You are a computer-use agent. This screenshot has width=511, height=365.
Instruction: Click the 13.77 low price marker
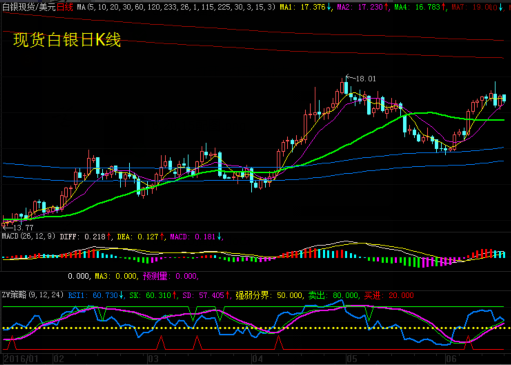[x=23, y=228]
